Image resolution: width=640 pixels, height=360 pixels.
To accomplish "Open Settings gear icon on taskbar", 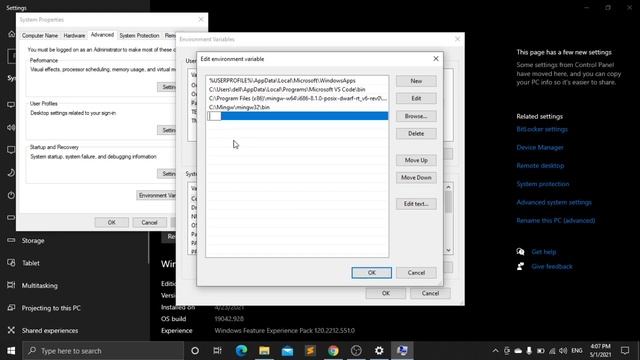I will click(379, 351).
